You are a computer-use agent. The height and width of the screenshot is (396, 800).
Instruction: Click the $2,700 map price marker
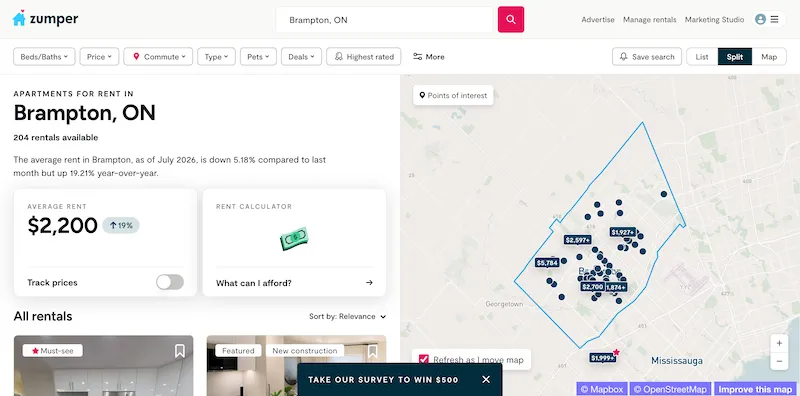(x=592, y=287)
